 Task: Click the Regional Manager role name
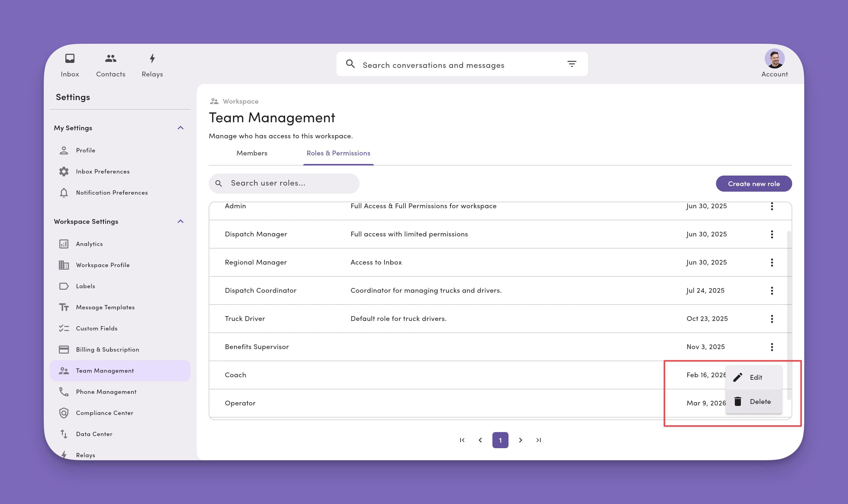coord(256,263)
